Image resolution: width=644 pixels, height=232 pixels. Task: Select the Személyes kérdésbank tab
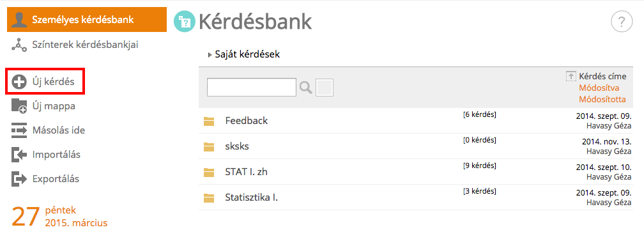[87, 19]
